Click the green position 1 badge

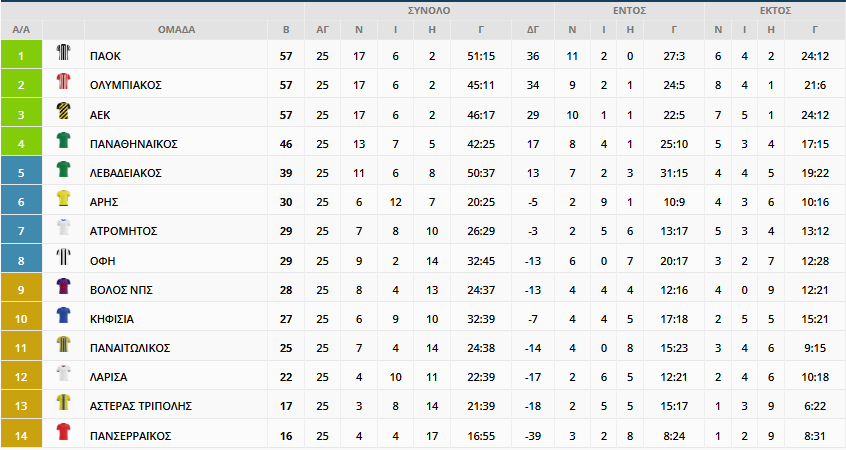click(21, 54)
